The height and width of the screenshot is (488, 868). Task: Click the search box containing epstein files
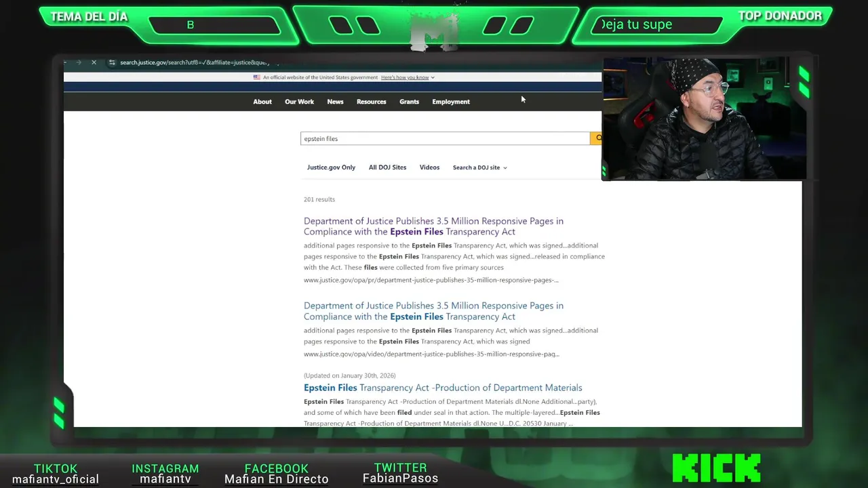(x=445, y=138)
